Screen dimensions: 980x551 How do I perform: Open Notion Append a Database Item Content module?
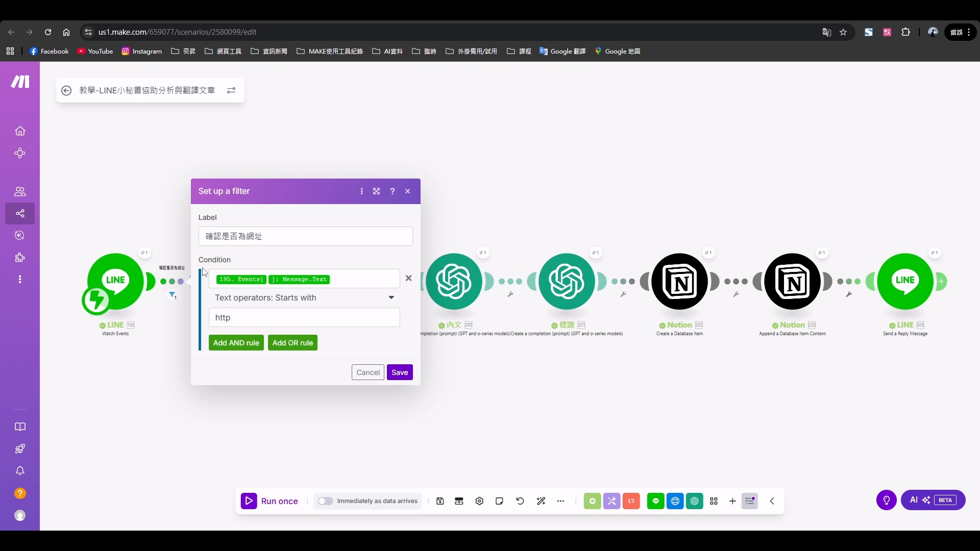(x=792, y=281)
